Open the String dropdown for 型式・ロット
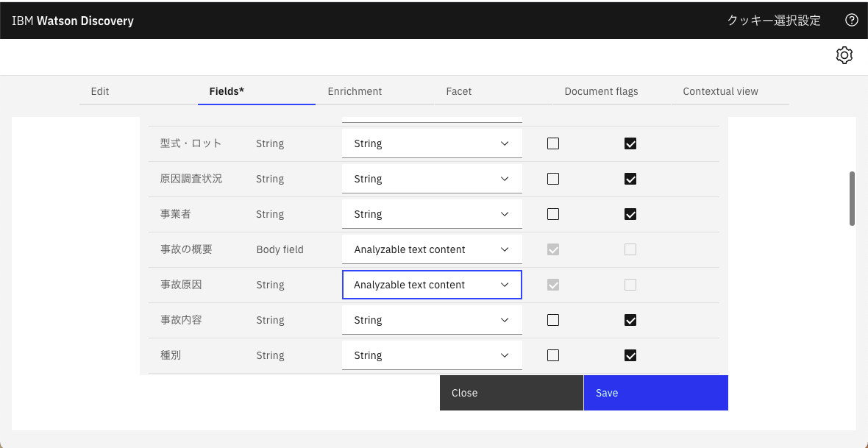This screenshot has height=448, width=868. tap(432, 143)
